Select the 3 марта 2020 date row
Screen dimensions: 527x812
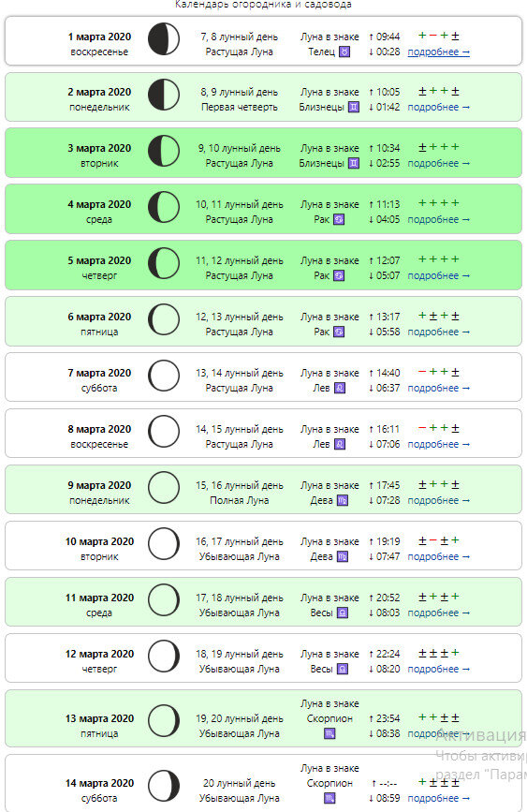click(x=264, y=153)
